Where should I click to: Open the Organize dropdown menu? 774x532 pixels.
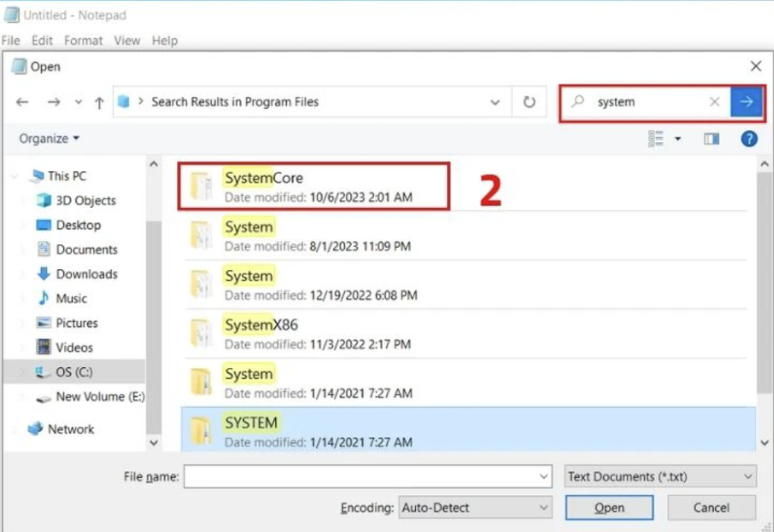tap(48, 138)
